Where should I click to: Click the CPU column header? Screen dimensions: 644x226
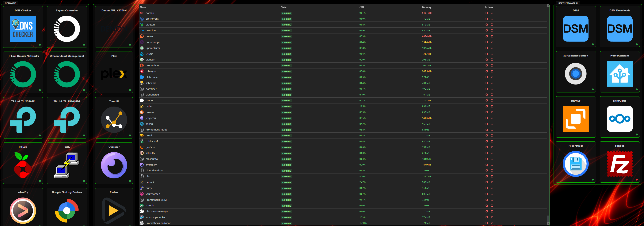coord(361,7)
